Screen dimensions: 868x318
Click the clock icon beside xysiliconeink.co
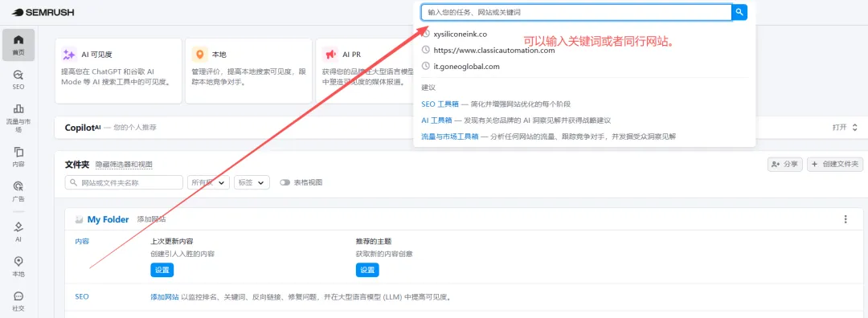click(x=426, y=34)
